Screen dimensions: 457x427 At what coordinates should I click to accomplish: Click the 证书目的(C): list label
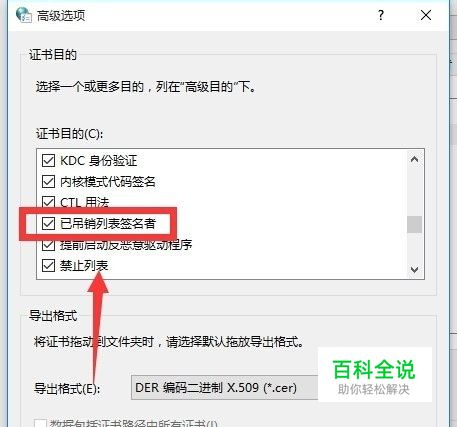tap(69, 134)
